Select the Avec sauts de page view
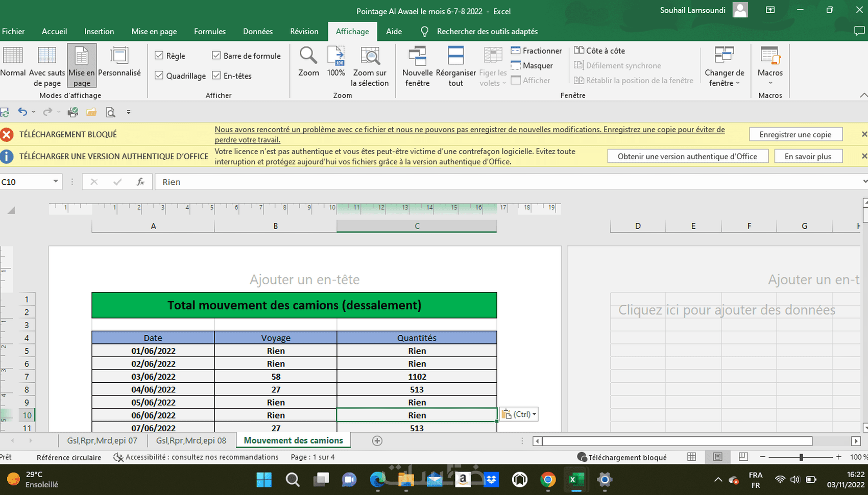This screenshot has height=495, width=868. tap(47, 66)
